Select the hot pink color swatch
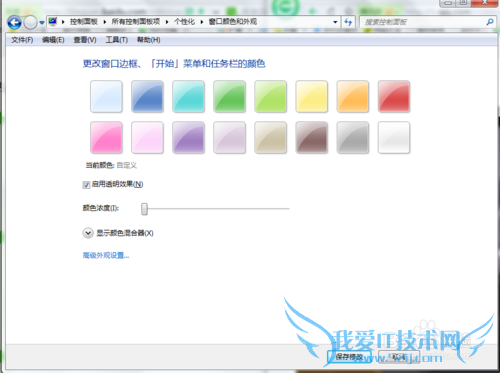This screenshot has height=373, width=500. [106, 138]
